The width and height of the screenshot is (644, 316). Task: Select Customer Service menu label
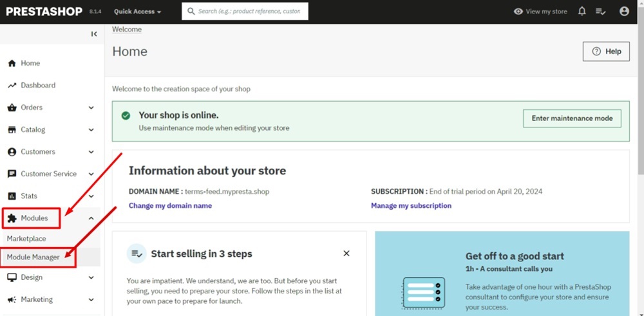tap(49, 174)
